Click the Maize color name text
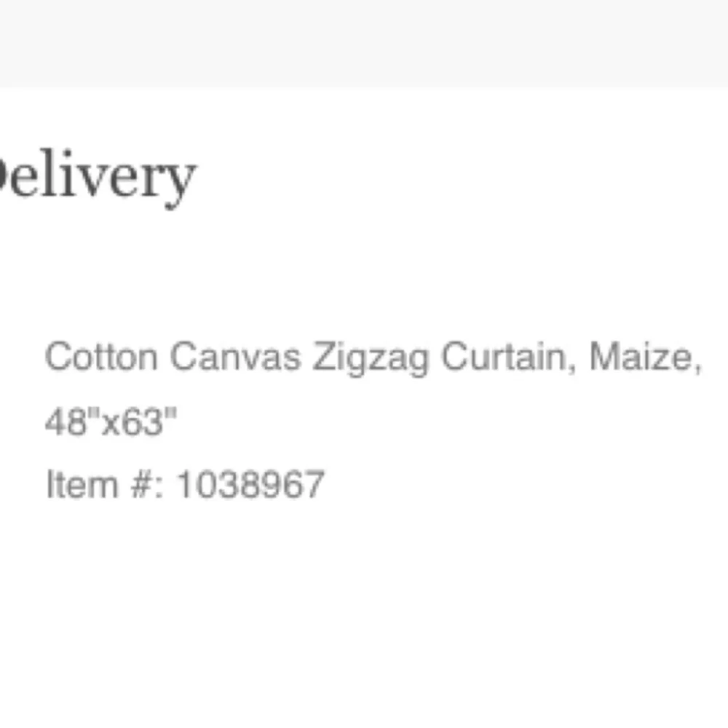This screenshot has width=728, height=728. pos(641,357)
